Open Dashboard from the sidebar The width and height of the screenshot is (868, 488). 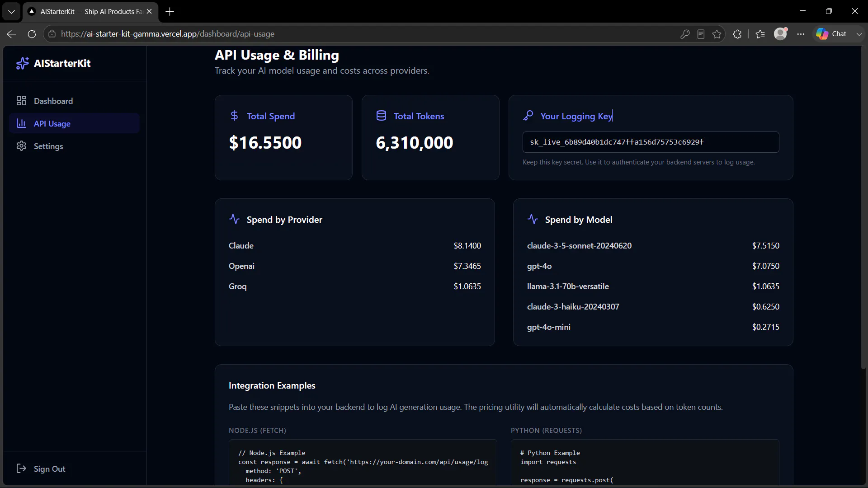(74, 101)
